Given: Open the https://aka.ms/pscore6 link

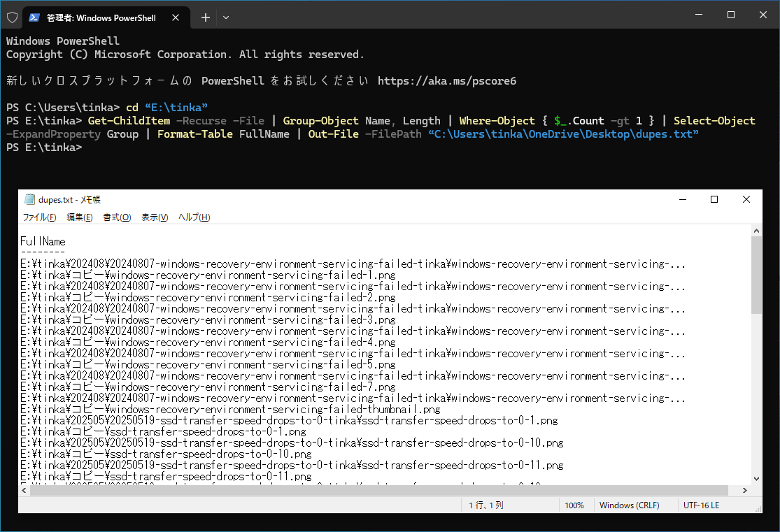Looking at the screenshot, I should 447,80.
